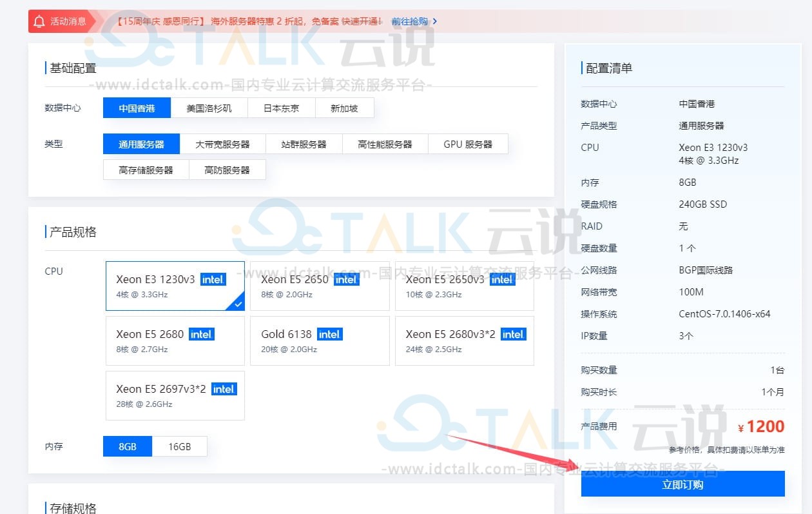
Task: Choose 高防服务器 type
Action: click(x=227, y=170)
